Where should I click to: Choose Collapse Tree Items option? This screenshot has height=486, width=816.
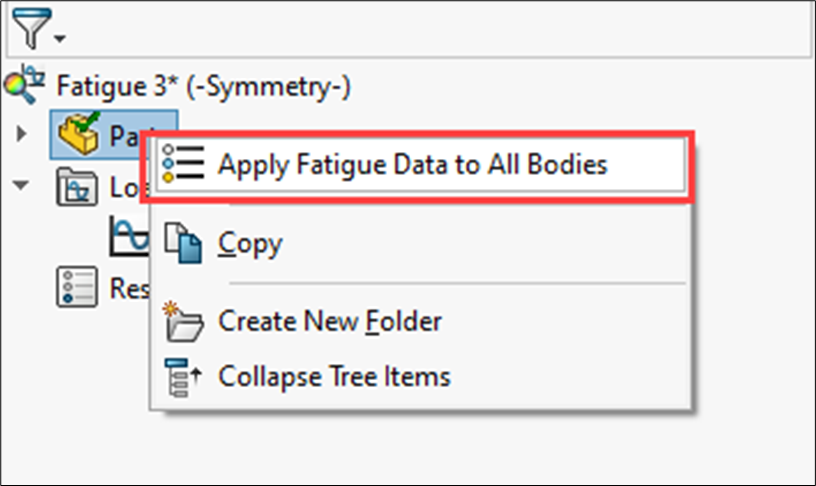pyautogui.click(x=334, y=376)
